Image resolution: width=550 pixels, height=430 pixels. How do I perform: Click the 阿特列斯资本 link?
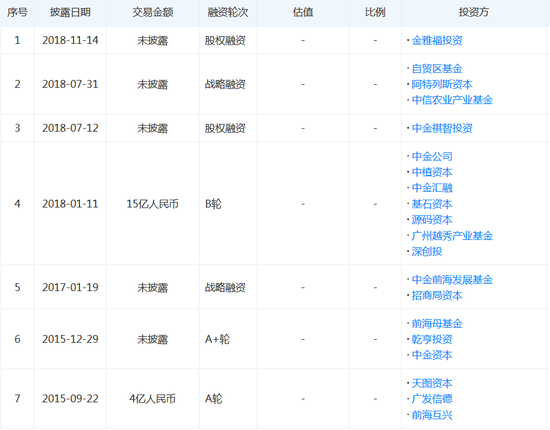pos(442,84)
